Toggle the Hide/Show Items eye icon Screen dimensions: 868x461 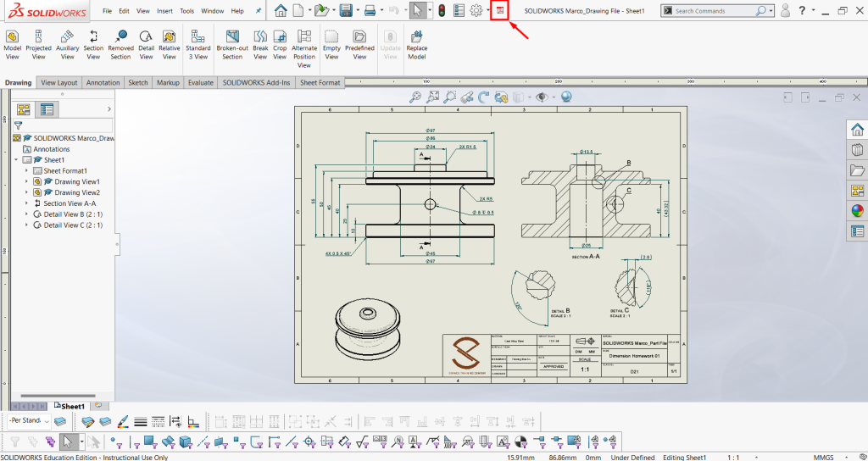pyautogui.click(x=542, y=97)
